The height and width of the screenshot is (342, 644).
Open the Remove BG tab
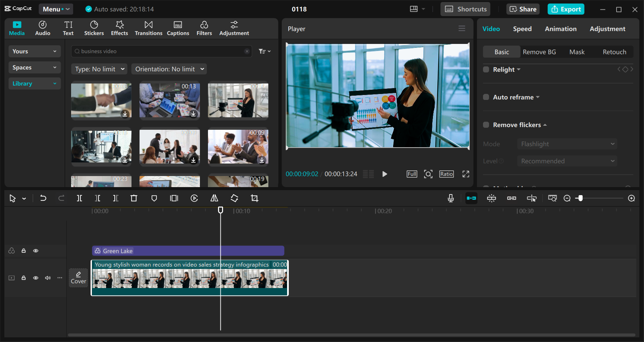tap(539, 52)
